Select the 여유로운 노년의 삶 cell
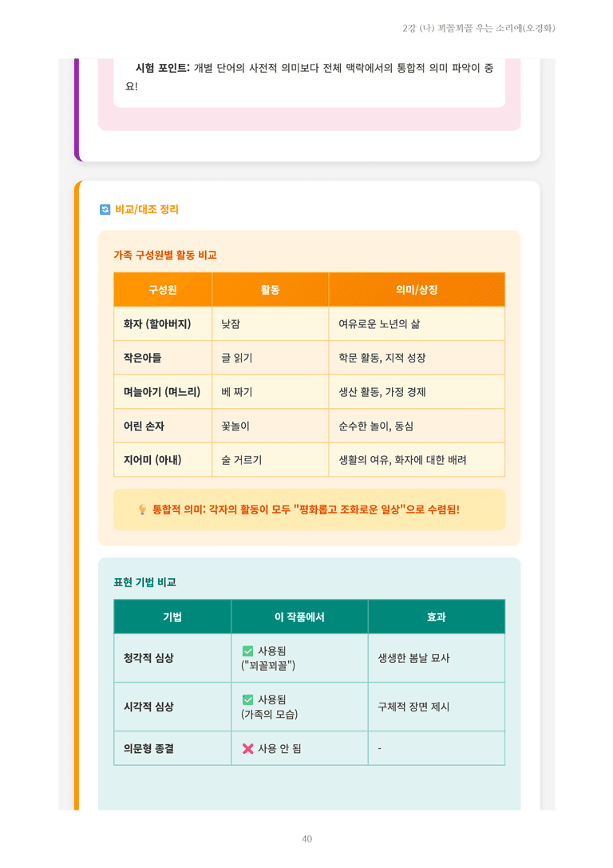Screen dimensions: 613x868 point(417,324)
